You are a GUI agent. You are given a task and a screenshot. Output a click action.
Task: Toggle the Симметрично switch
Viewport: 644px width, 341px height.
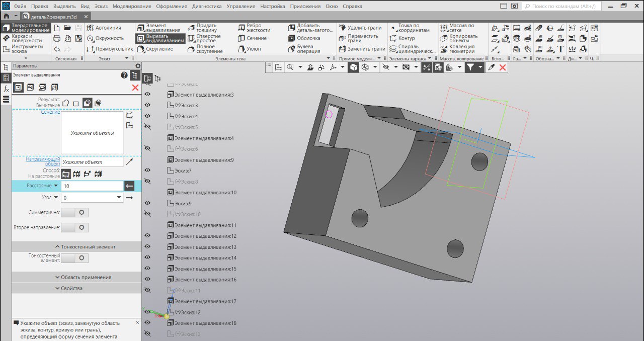[75, 213]
